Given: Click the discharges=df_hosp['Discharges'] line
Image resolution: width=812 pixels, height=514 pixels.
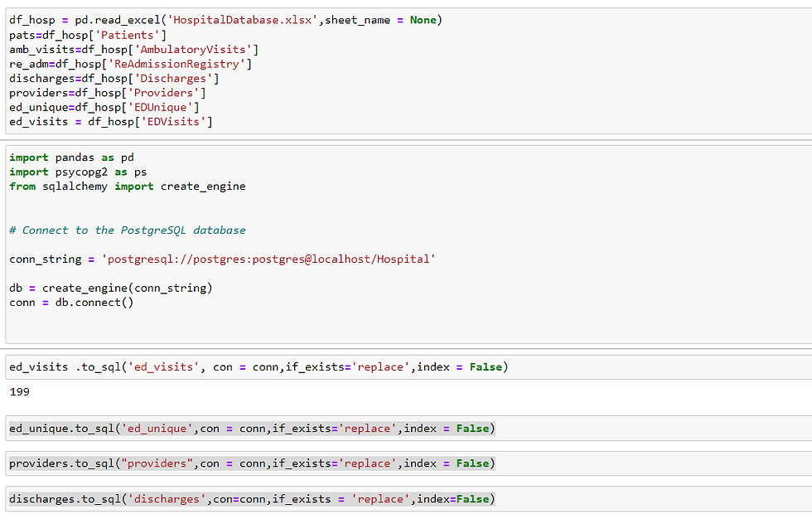Looking at the screenshot, I should click(x=114, y=79).
